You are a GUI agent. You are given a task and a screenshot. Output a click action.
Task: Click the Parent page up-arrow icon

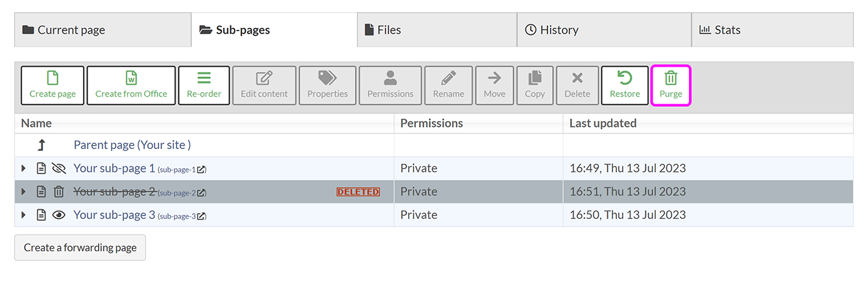pyautogui.click(x=42, y=145)
